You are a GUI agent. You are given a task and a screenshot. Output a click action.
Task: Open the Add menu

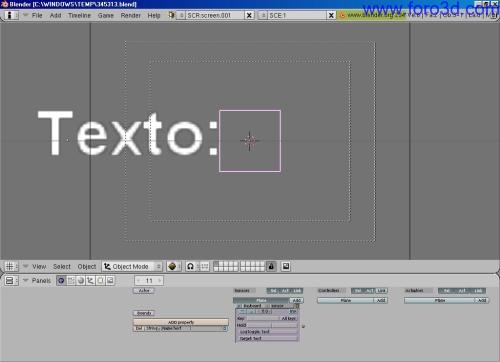(x=55, y=15)
